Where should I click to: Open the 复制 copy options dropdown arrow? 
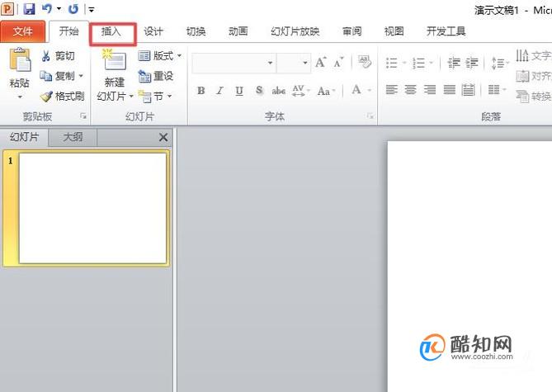[81, 76]
